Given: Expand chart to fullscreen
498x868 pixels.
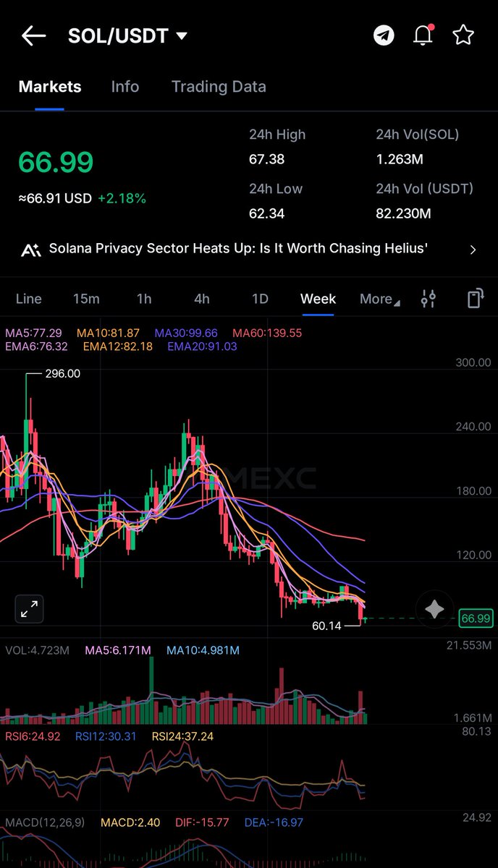Looking at the screenshot, I should [x=30, y=609].
